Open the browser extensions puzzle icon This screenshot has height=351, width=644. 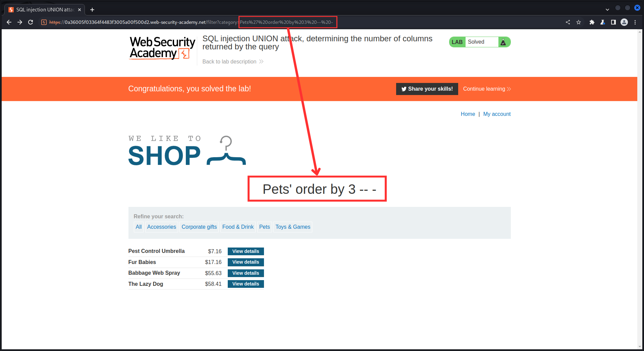592,22
